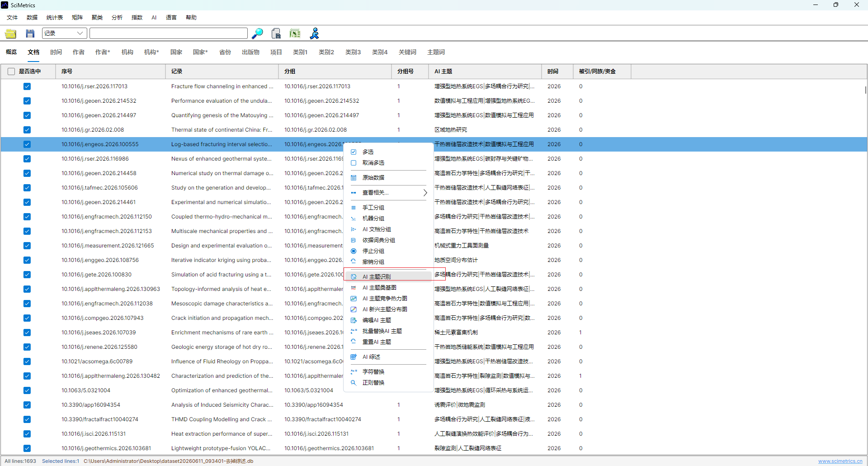Sort by the 时间 column header
868x466 pixels.
click(557, 71)
